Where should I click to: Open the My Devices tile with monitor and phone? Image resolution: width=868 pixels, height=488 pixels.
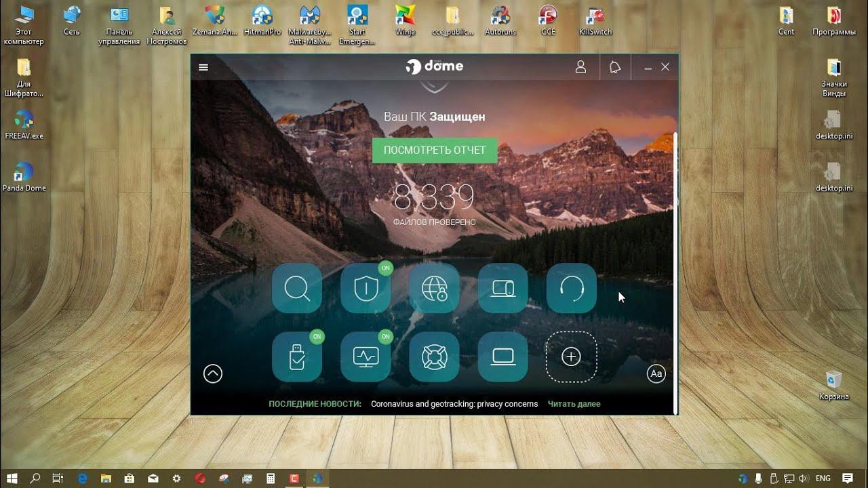(503, 289)
